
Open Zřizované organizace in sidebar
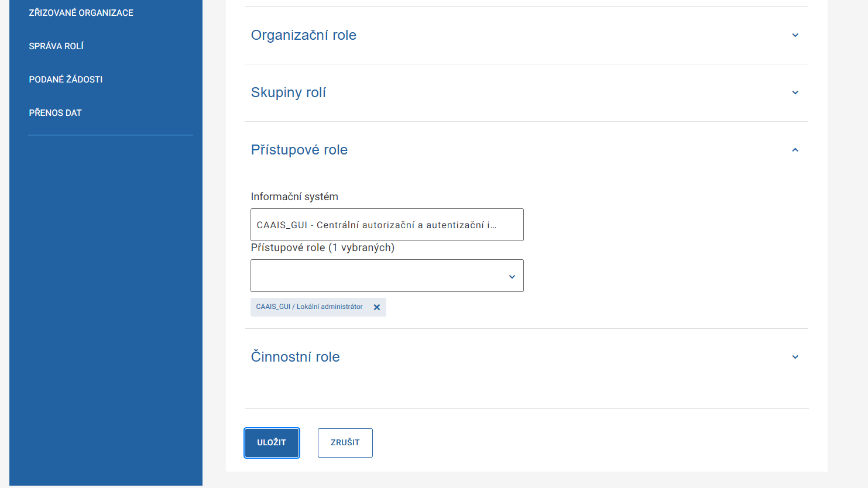81,13
